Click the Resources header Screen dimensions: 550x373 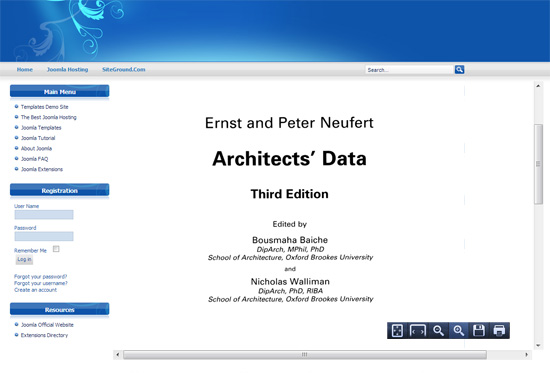[x=60, y=309]
